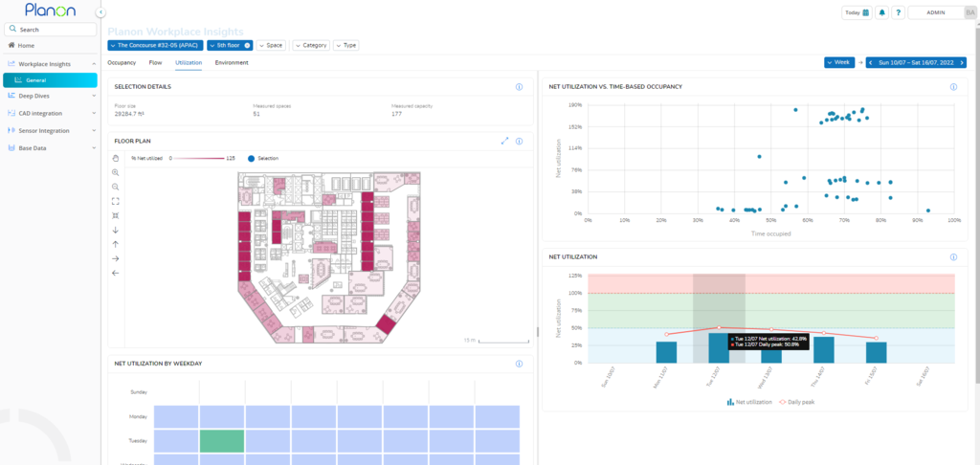The width and height of the screenshot is (980, 465).
Task: Click the Thu 14/07 bar in Net Utilization
Action: (x=824, y=350)
